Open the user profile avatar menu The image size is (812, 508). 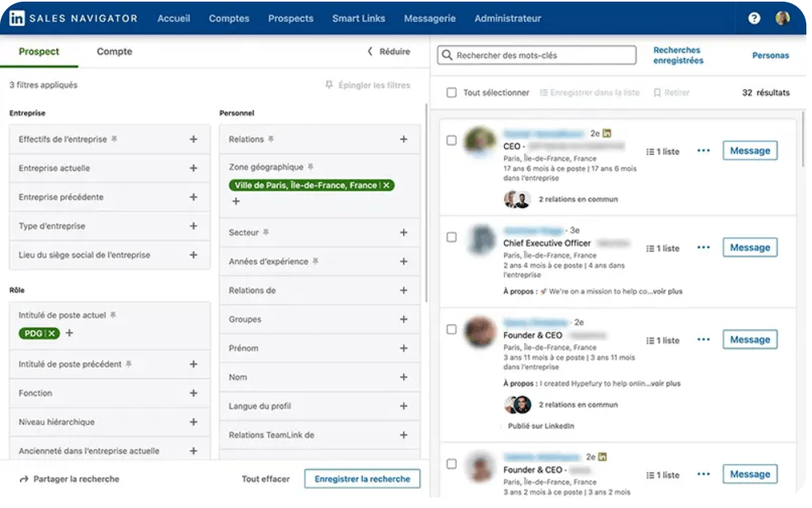pyautogui.click(x=782, y=18)
